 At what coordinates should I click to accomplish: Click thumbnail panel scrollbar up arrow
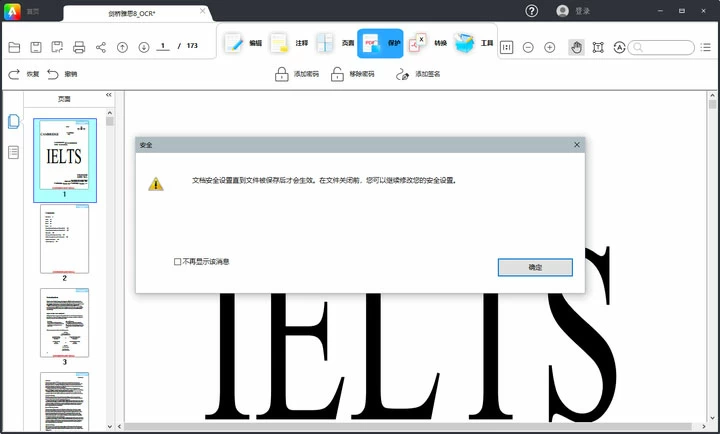(110, 113)
